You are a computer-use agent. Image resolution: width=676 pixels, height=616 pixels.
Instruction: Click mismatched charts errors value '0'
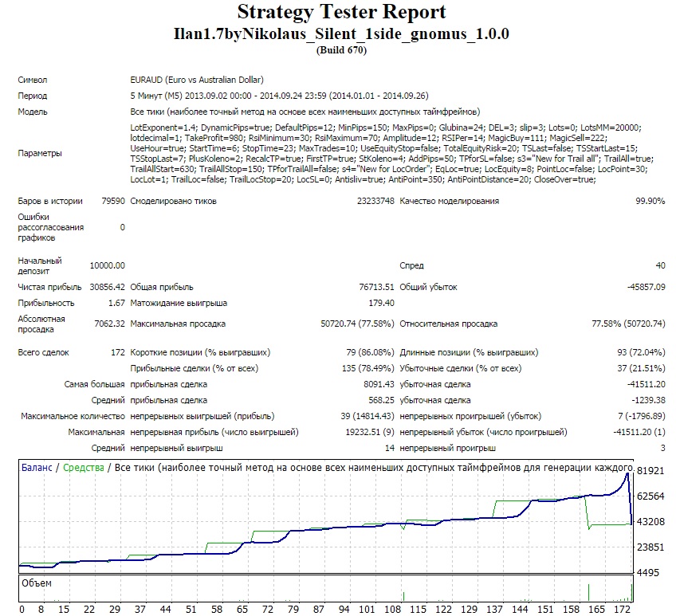123,227
